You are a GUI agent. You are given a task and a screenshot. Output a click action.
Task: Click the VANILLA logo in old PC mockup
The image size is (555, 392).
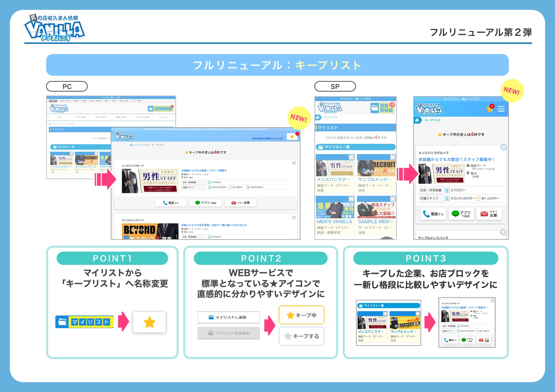point(59,108)
